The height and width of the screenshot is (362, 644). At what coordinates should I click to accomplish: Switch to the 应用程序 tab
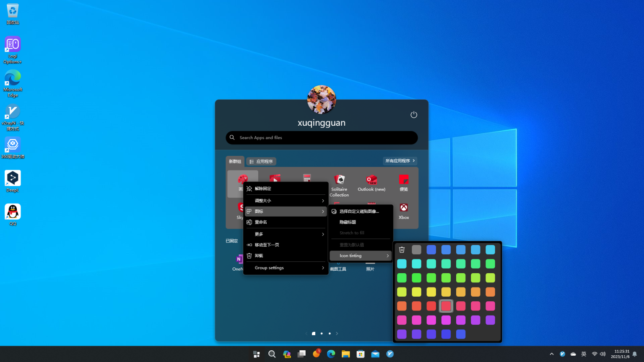click(261, 161)
